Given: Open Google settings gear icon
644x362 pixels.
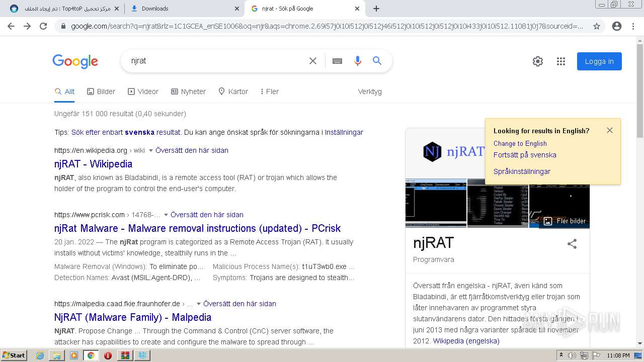Looking at the screenshot, I should coord(538,61).
